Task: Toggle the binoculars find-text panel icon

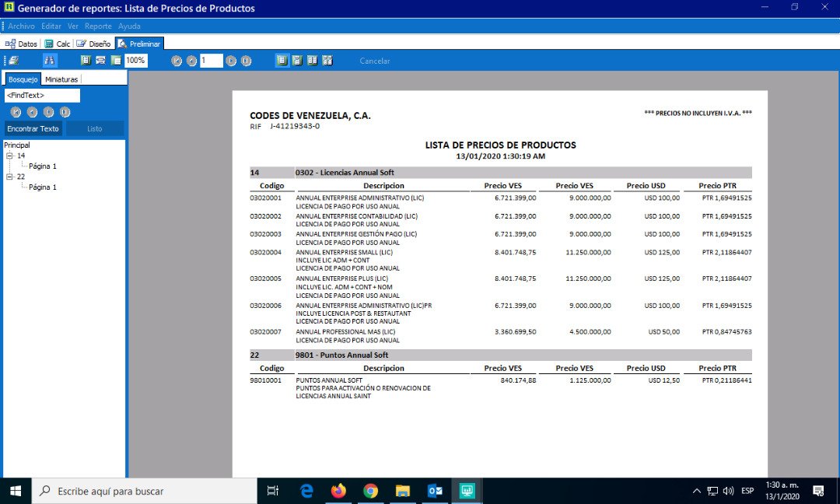Action: click(x=49, y=61)
